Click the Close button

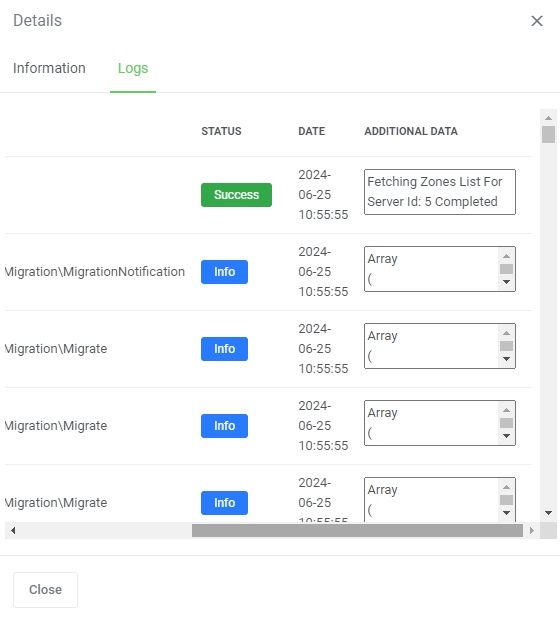click(x=45, y=589)
